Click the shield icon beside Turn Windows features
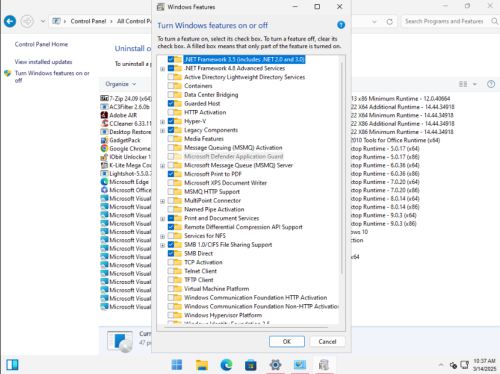This screenshot has width=500, height=374. coord(8,73)
